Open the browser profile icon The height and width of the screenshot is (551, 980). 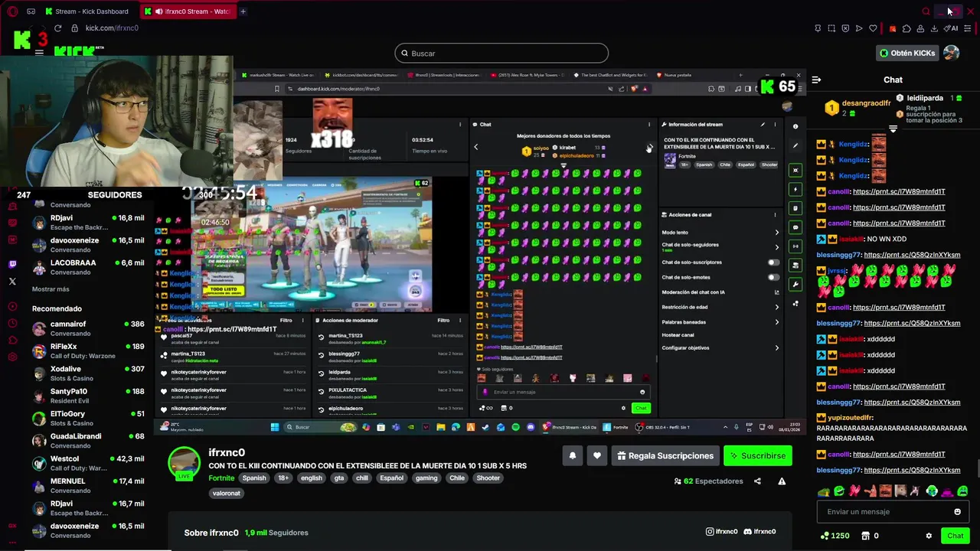[920, 28]
